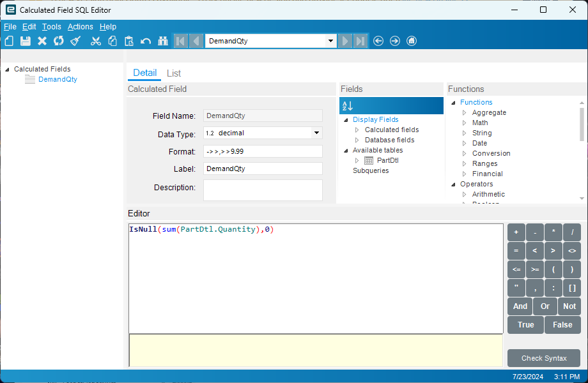Expand the PartDtl table node
The height and width of the screenshot is (383, 588).
[357, 160]
